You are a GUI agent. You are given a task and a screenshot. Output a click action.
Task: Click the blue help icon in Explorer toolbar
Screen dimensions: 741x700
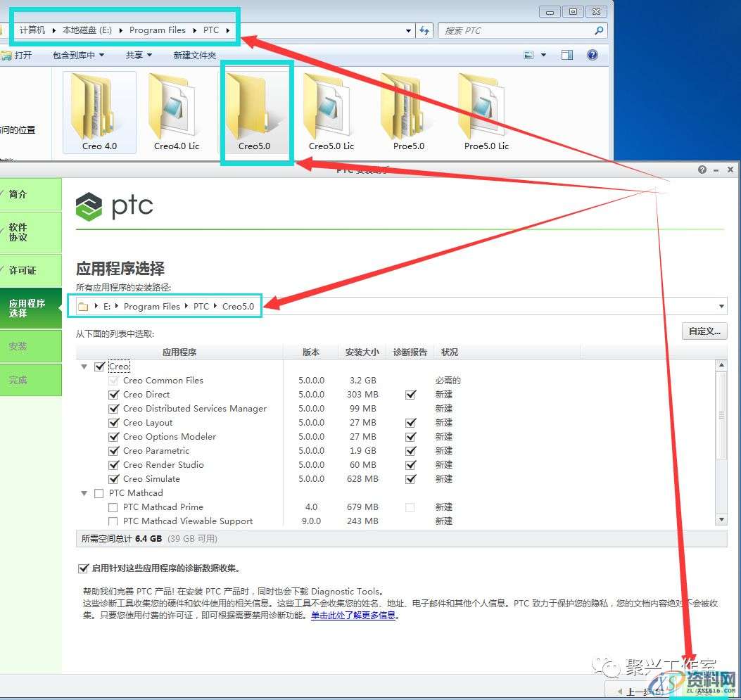click(x=591, y=54)
